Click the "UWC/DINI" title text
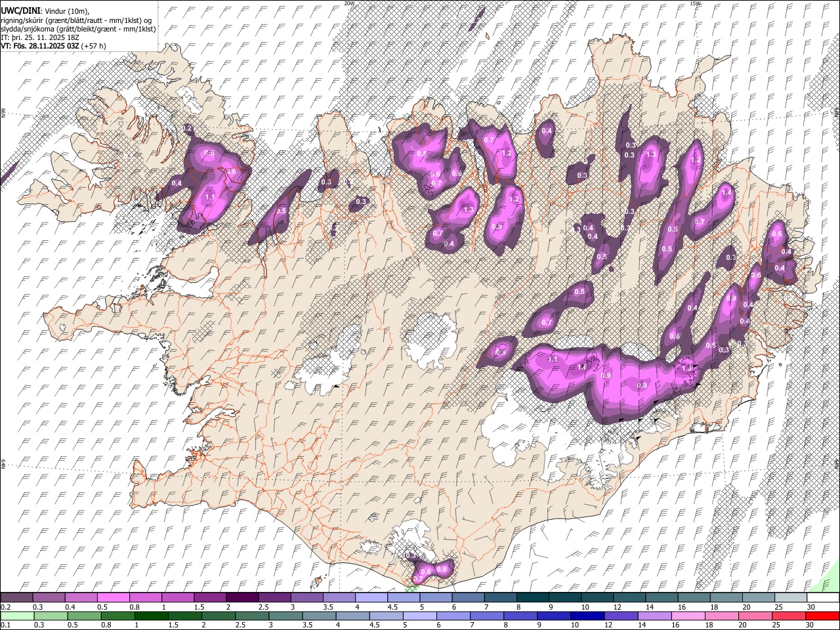Image resolution: width=840 pixels, height=630 pixels. 20,10
